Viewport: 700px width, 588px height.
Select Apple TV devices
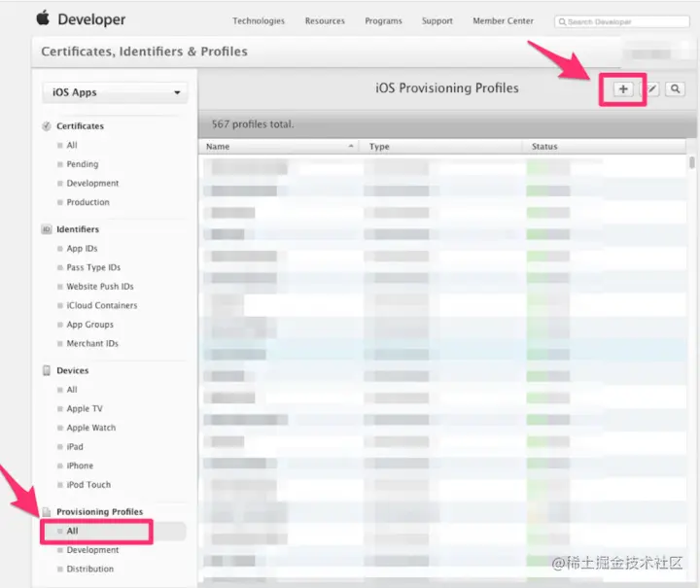(x=85, y=408)
